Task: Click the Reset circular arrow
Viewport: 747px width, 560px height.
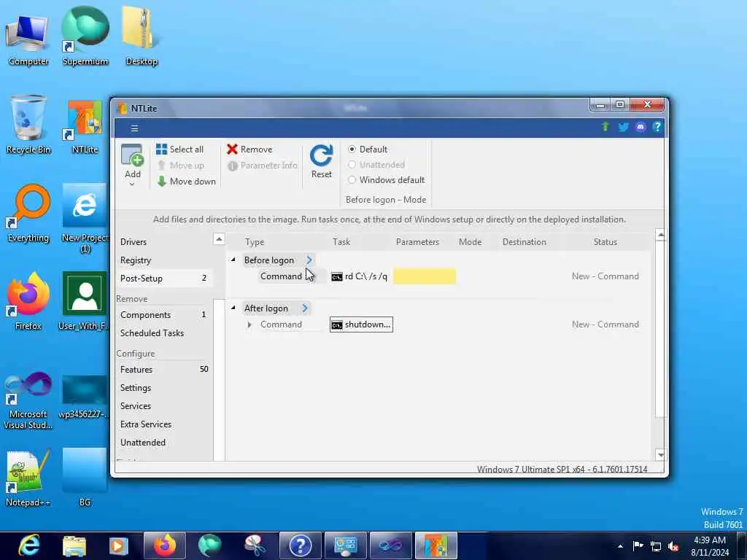Action: (x=322, y=156)
